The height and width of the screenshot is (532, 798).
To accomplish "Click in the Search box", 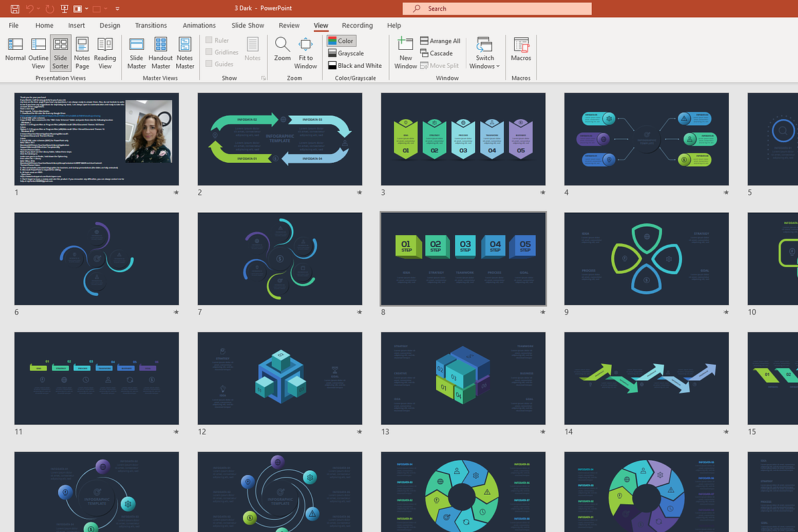I will 497,9.
